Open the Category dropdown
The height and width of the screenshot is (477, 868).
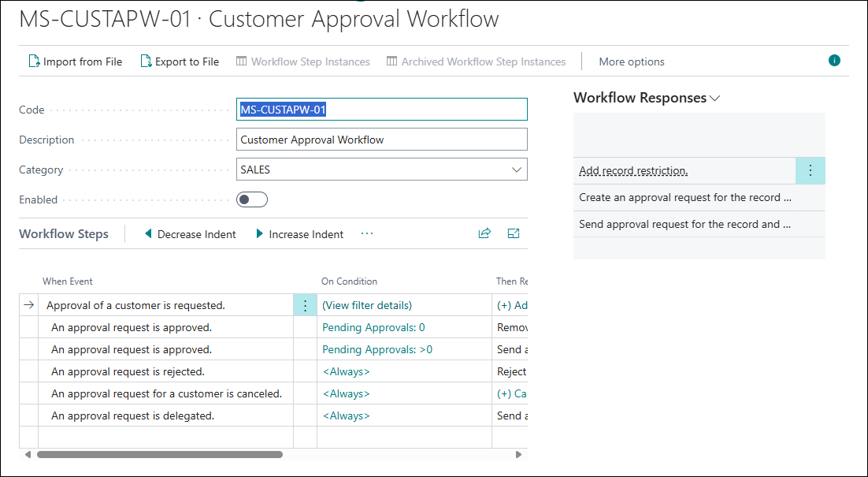tap(517, 169)
